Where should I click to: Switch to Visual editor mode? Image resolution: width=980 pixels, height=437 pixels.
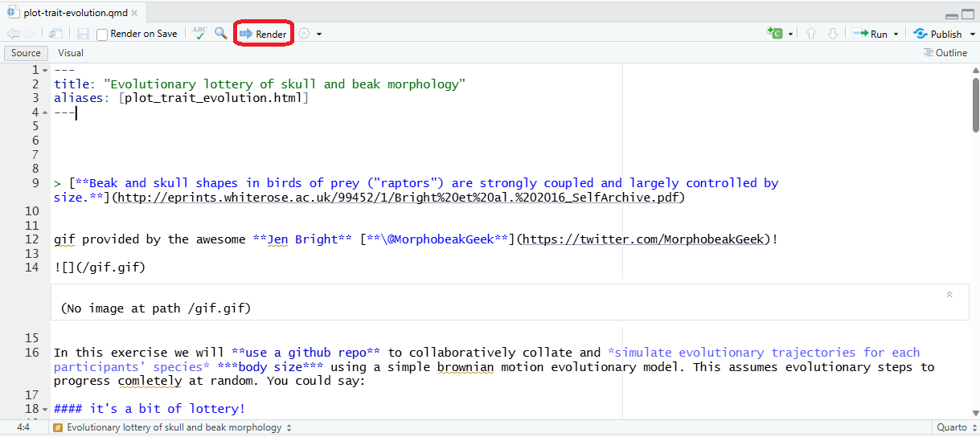tap(71, 53)
